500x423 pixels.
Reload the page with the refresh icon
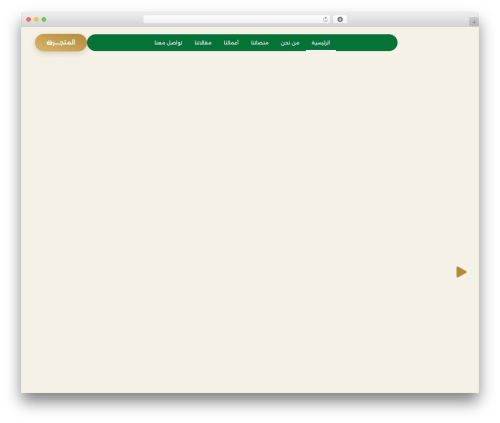[x=325, y=19]
